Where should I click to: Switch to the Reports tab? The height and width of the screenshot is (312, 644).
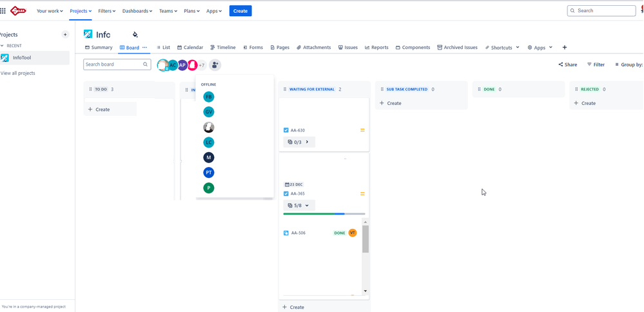point(376,48)
